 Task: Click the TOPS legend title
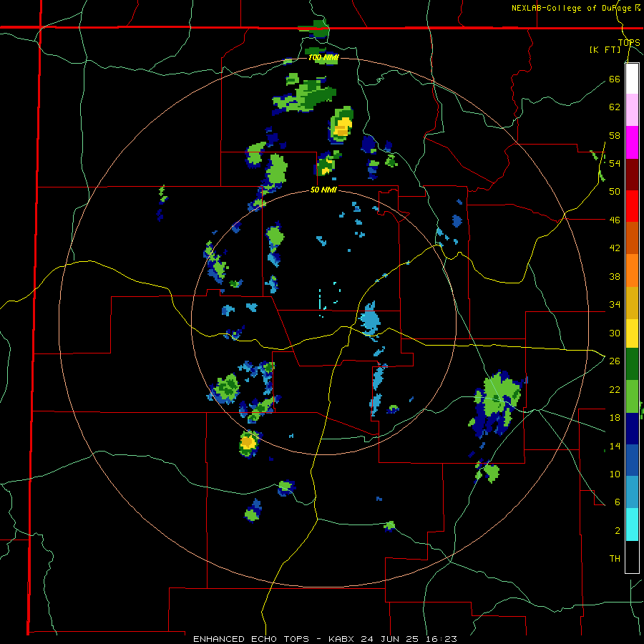[x=629, y=42]
